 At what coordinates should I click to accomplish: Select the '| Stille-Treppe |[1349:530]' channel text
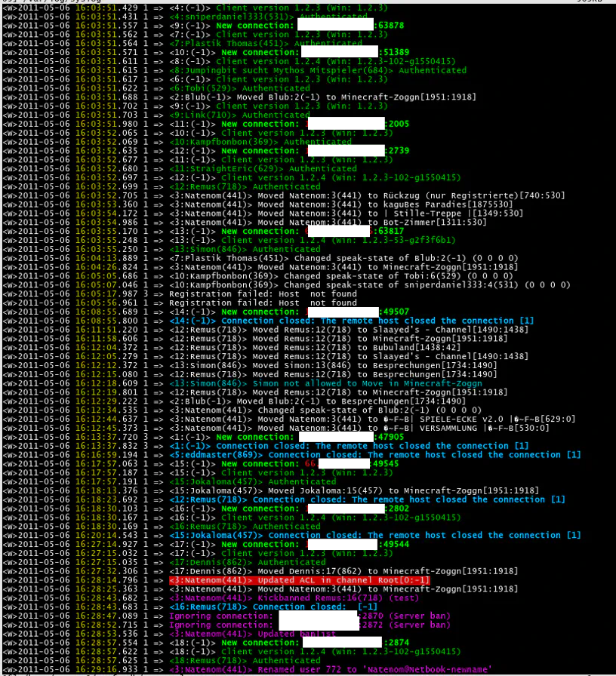click(x=453, y=214)
